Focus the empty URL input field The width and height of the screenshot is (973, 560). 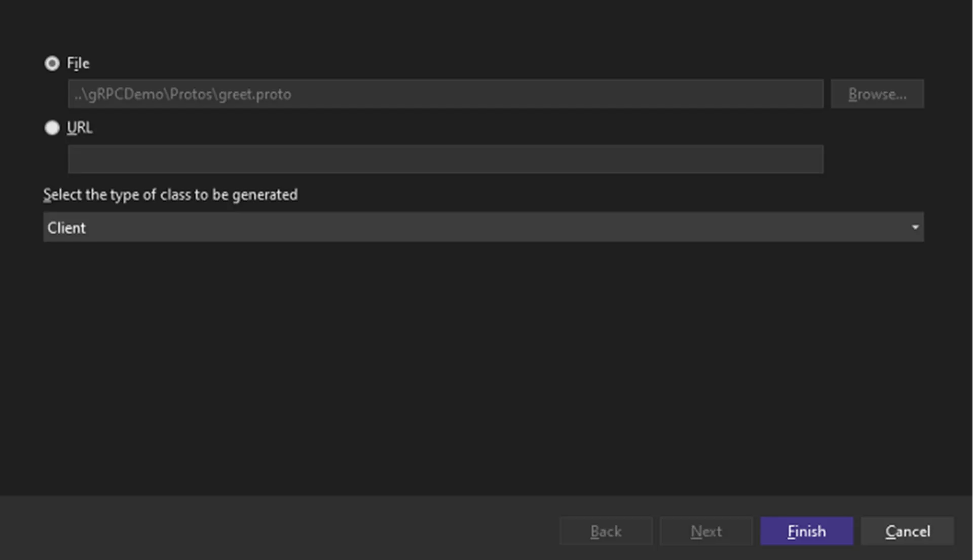445,159
